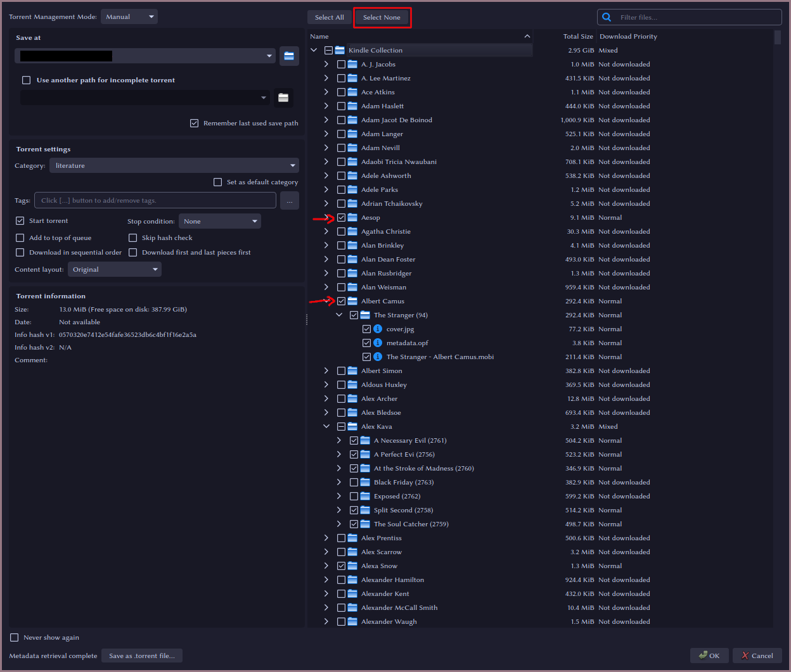The height and width of the screenshot is (672, 791).
Task: Select The Soul Catcher (2759) row
Action: tap(411, 524)
